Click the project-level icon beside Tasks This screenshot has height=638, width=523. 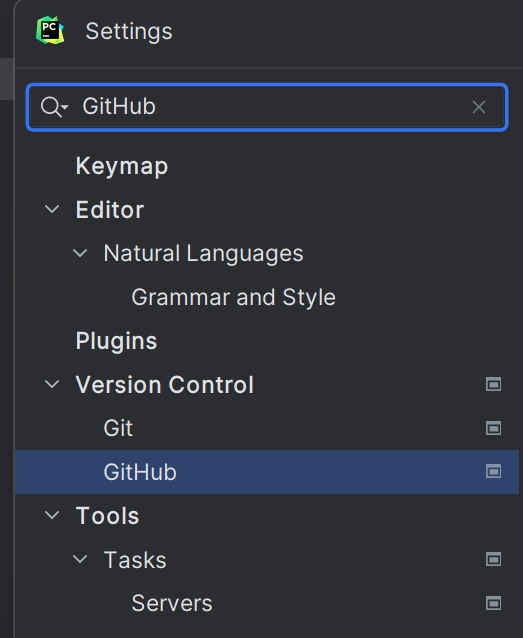(493, 559)
